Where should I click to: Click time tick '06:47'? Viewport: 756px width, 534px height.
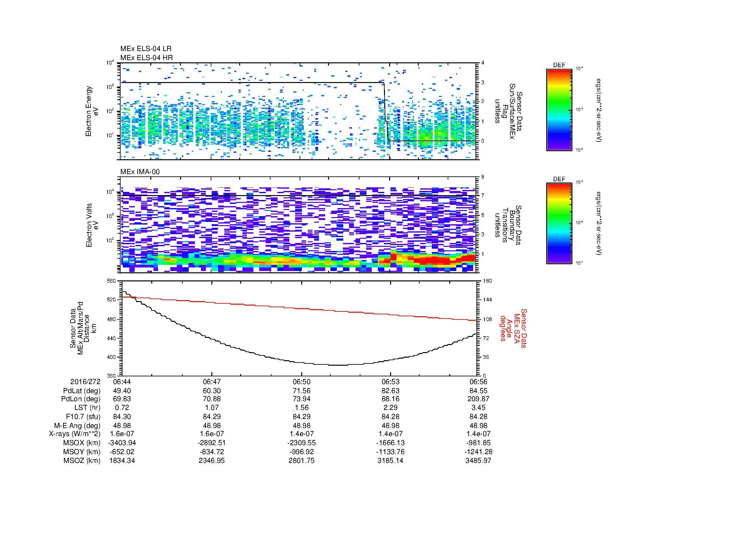[212, 382]
